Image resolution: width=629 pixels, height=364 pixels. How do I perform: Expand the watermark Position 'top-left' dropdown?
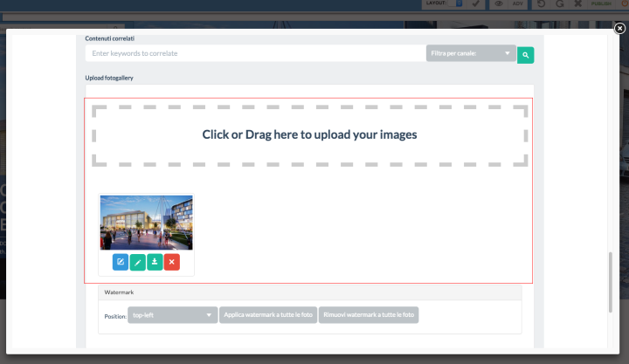172,315
